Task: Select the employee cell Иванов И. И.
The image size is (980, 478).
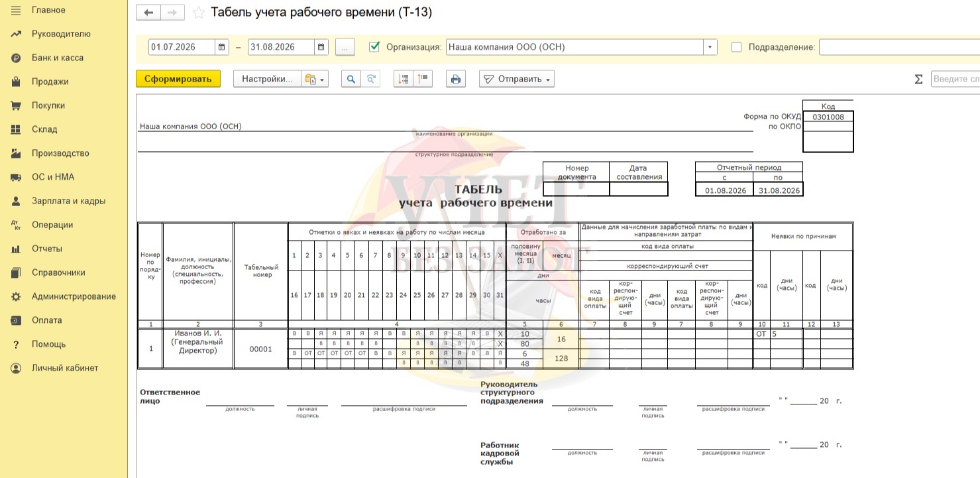Action: pyautogui.click(x=198, y=349)
